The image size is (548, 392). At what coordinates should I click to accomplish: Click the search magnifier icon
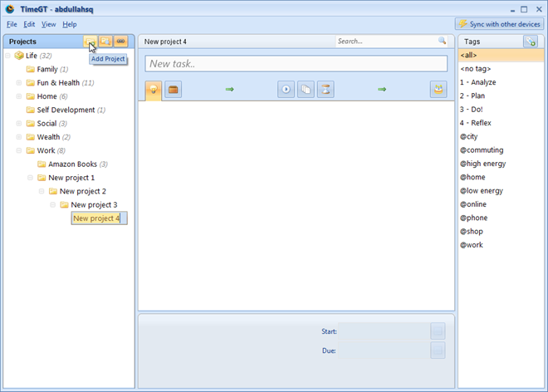(x=442, y=41)
